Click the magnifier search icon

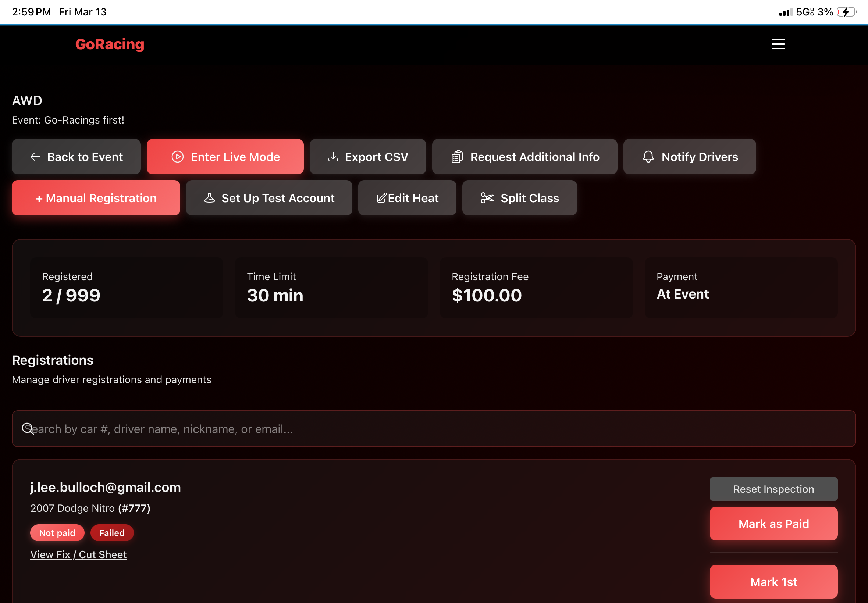pyautogui.click(x=28, y=428)
